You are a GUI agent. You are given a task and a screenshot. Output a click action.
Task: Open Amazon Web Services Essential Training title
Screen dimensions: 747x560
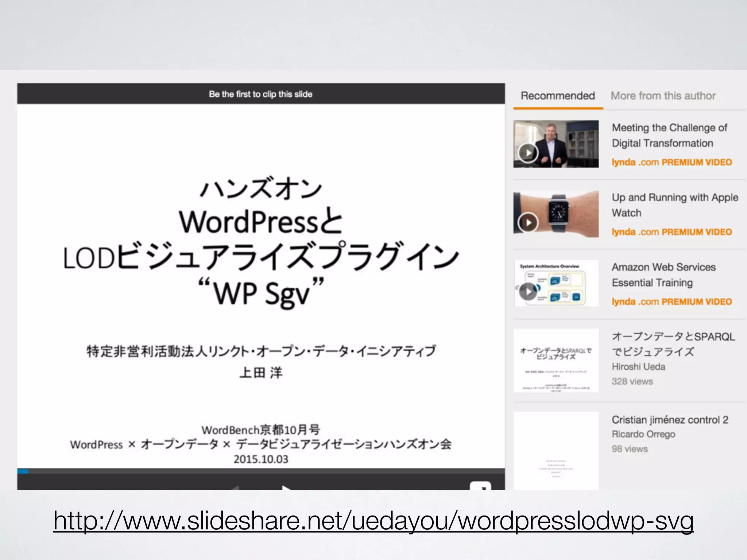click(663, 275)
